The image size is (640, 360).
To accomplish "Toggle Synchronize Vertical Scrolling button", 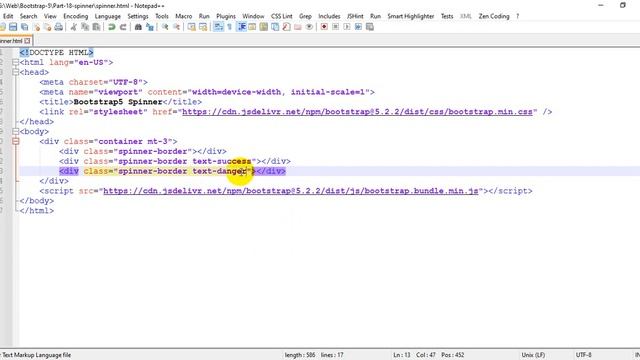I will pyautogui.click(x=191, y=27).
